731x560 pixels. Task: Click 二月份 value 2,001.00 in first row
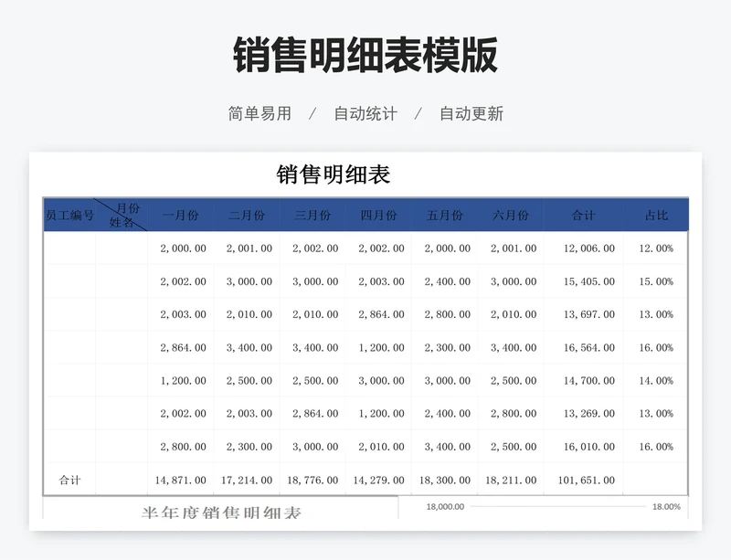click(x=249, y=248)
